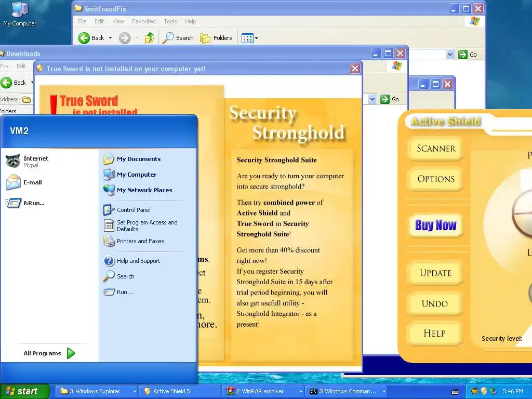Open the Help menu in SmitfraudFix
Image resolution: width=532 pixels, height=399 pixels.
pyautogui.click(x=190, y=21)
